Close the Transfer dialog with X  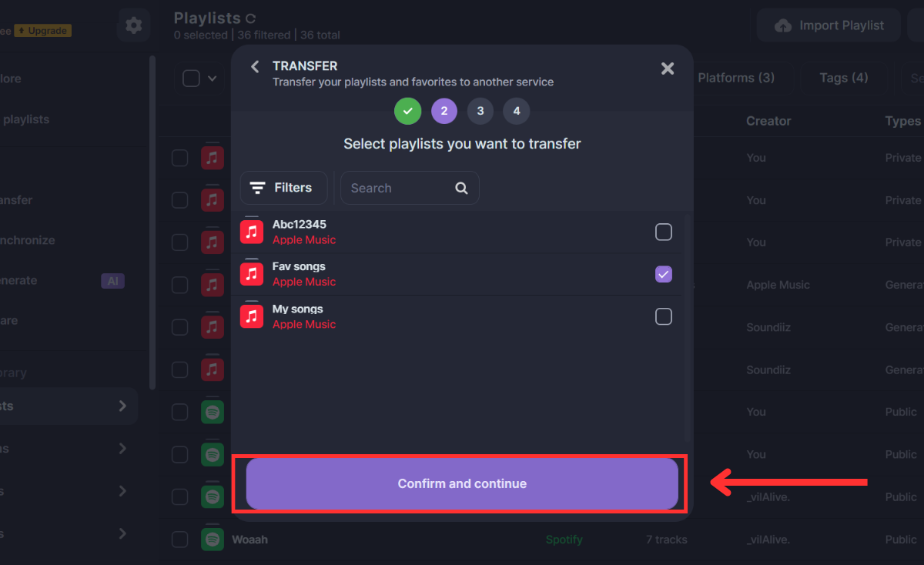(x=668, y=69)
